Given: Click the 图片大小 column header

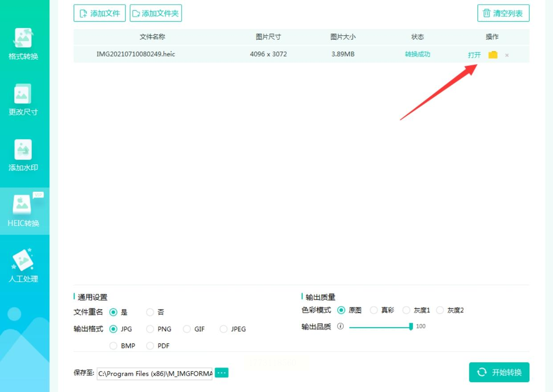Looking at the screenshot, I should pos(343,37).
